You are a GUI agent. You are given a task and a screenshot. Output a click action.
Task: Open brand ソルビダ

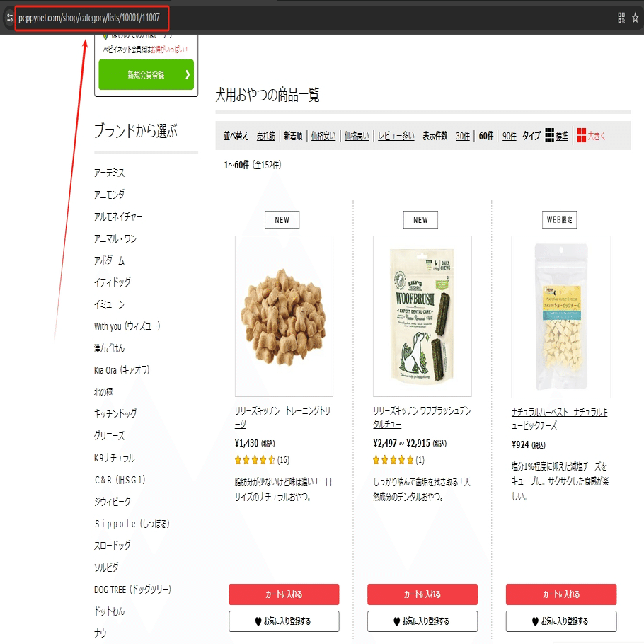(x=106, y=568)
